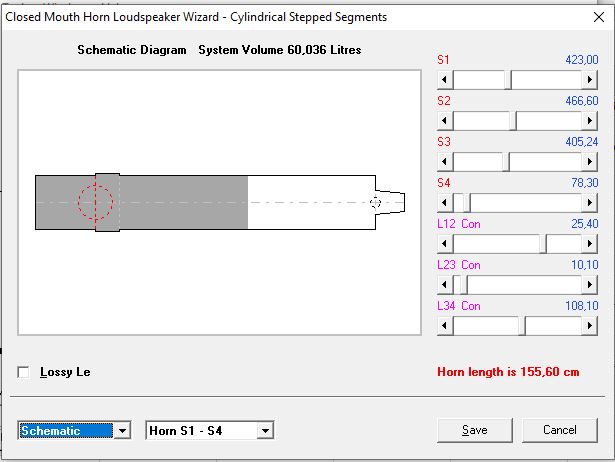Click the L12 Con label

coord(459,224)
